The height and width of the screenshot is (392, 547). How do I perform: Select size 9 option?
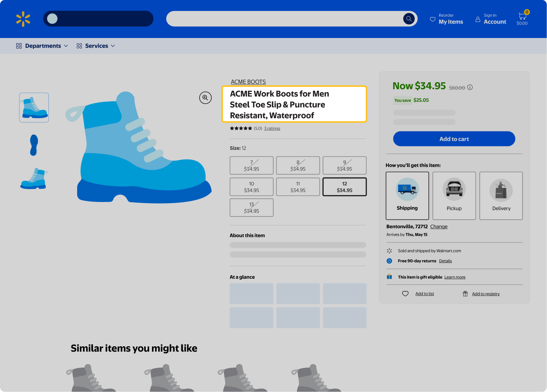coord(345,166)
